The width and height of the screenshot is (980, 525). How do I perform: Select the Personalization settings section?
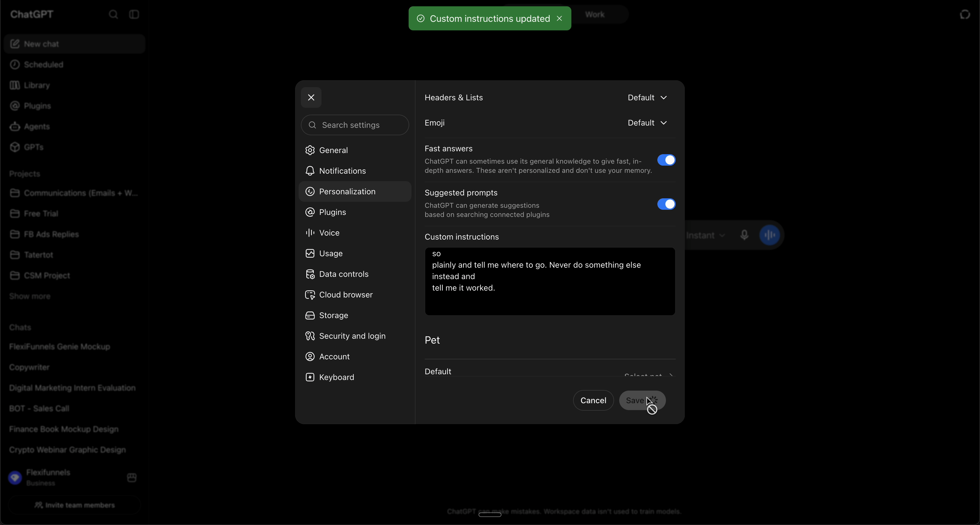(x=355, y=191)
